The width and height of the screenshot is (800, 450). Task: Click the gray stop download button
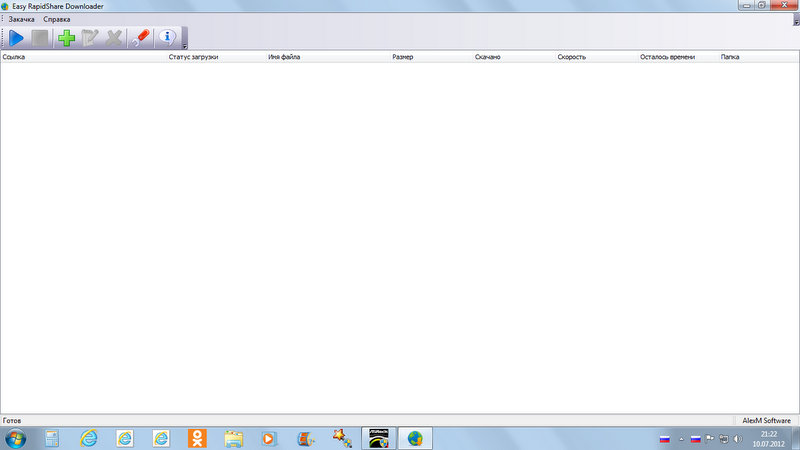coord(40,38)
